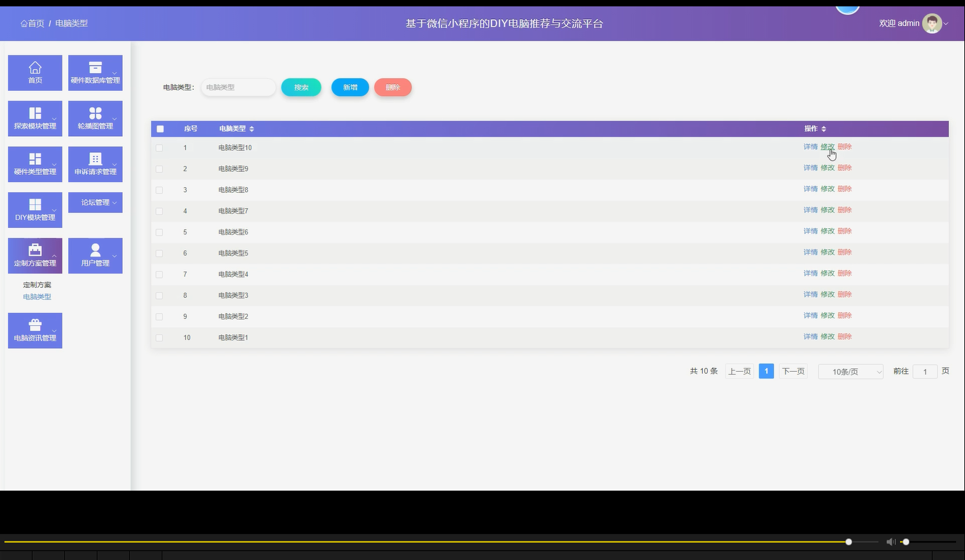Select 定制方案 submenu item
Viewport: 965px width, 560px height.
tap(37, 285)
